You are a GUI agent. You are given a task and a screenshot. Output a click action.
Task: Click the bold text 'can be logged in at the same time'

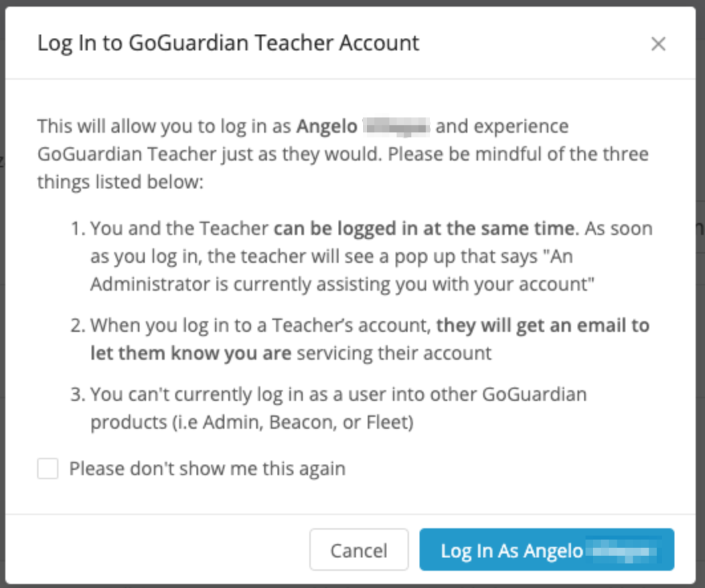(x=424, y=229)
